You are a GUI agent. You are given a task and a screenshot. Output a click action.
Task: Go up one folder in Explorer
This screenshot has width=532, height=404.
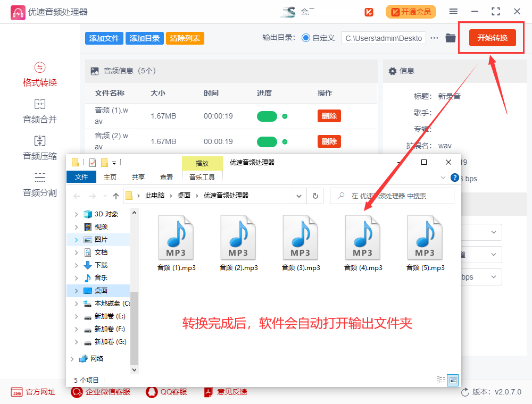click(116, 196)
